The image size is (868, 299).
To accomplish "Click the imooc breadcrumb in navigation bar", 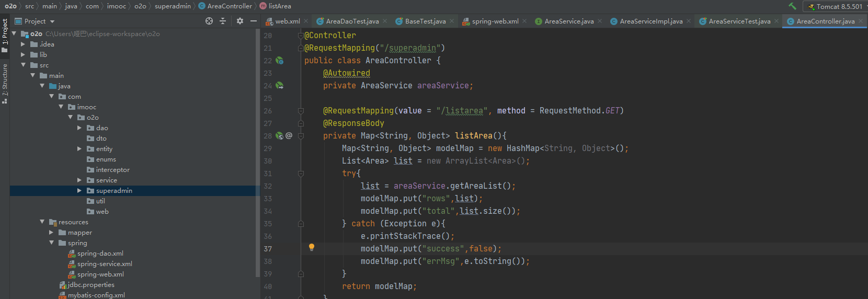I will [x=117, y=6].
